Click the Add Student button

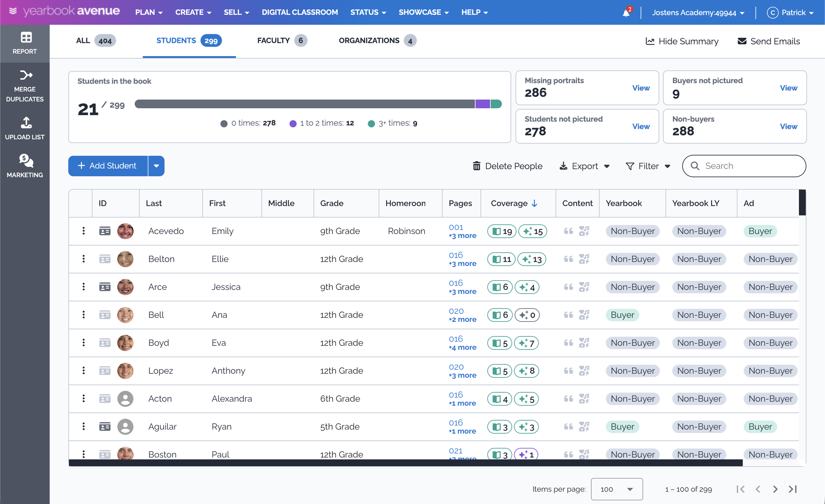click(x=108, y=166)
